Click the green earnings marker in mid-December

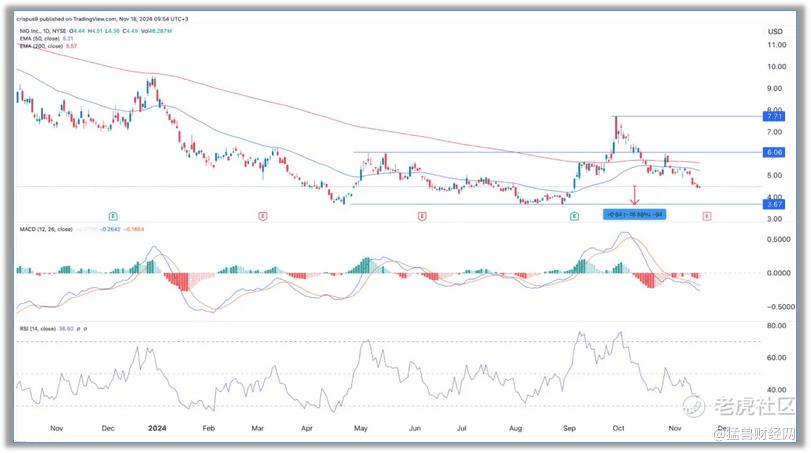113,216
